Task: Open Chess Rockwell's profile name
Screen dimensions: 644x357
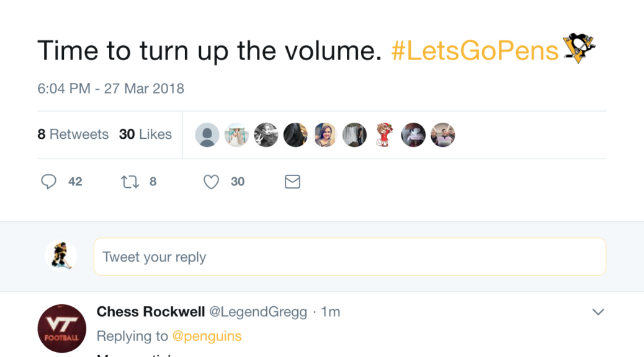Action: pos(151,312)
